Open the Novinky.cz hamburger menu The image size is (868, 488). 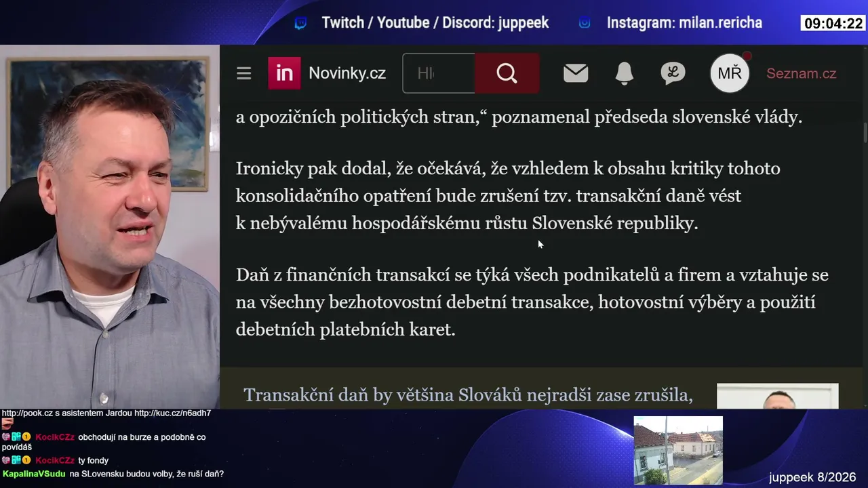pyautogui.click(x=244, y=73)
